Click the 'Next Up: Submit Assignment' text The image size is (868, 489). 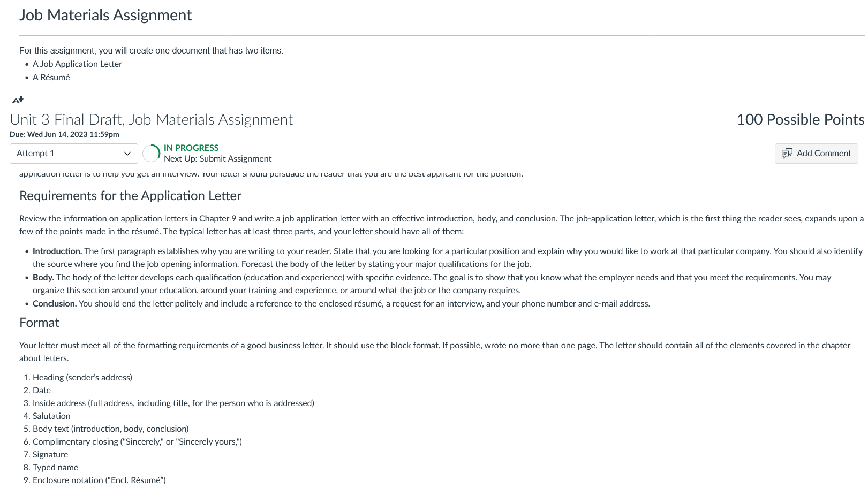(x=217, y=159)
